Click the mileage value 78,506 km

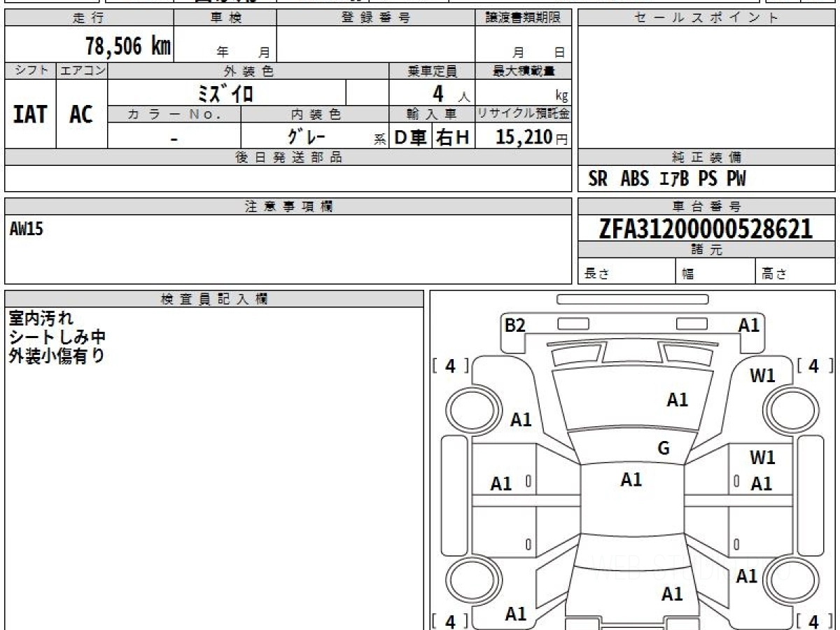(x=128, y=46)
